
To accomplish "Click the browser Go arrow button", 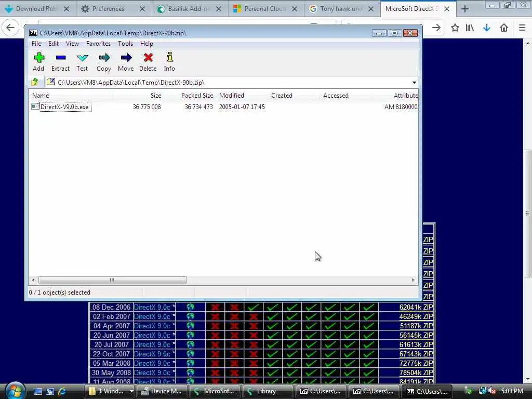I will (x=436, y=28).
